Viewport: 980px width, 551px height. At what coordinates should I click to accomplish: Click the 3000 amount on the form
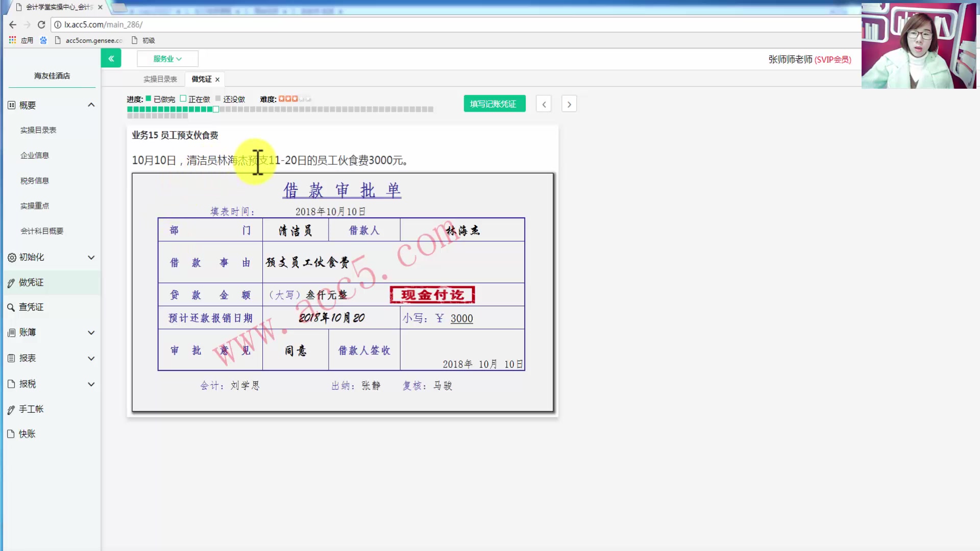(462, 318)
